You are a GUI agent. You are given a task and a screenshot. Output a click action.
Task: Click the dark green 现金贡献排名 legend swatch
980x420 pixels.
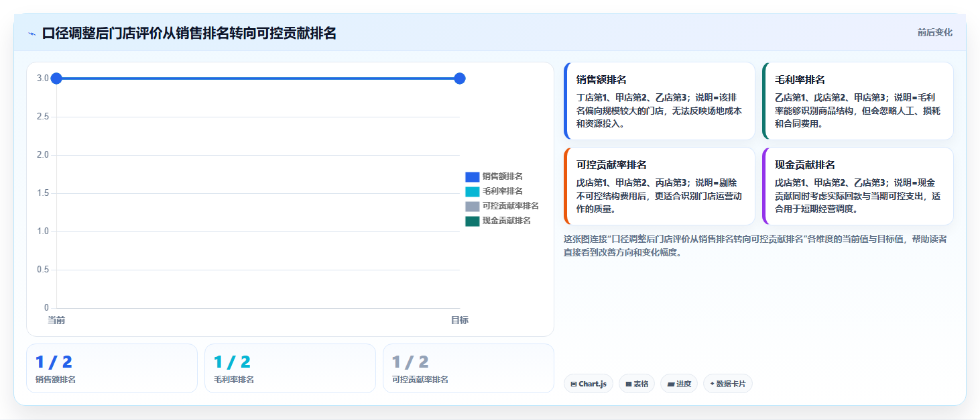[x=473, y=221]
